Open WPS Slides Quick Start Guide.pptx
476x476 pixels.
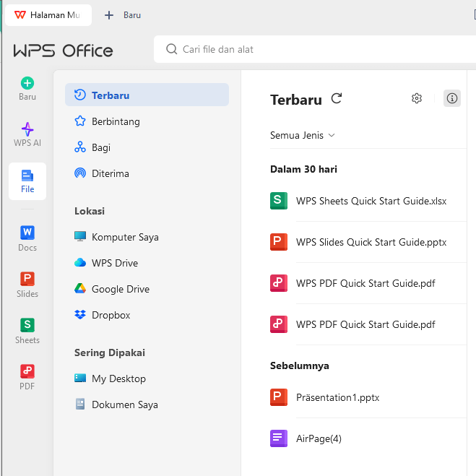(371, 242)
